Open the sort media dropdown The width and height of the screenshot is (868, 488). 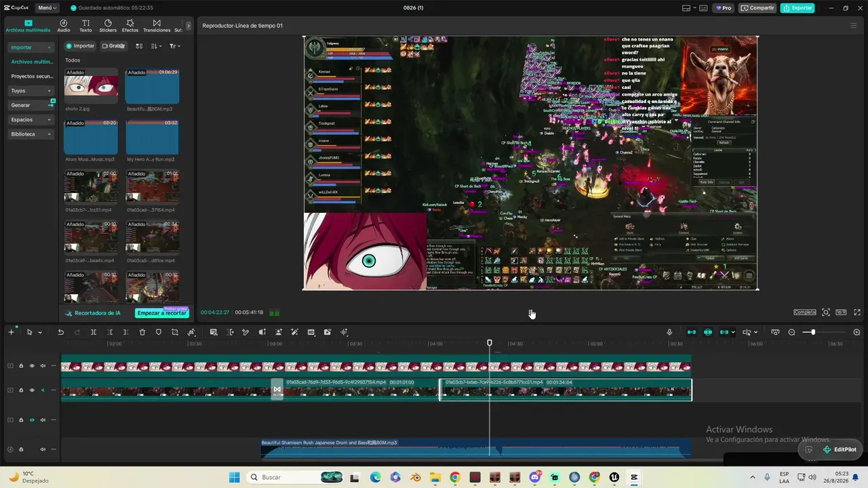[x=157, y=46]
